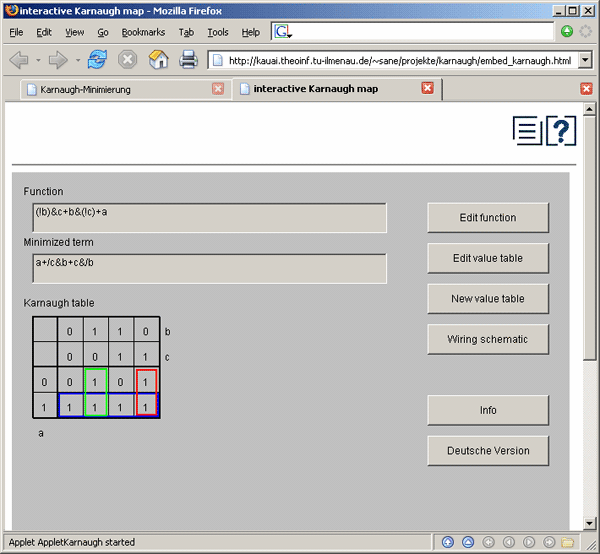
Task: Click the scrollbar up arrow
Action: pyautogui.click(x=589, y=109)
